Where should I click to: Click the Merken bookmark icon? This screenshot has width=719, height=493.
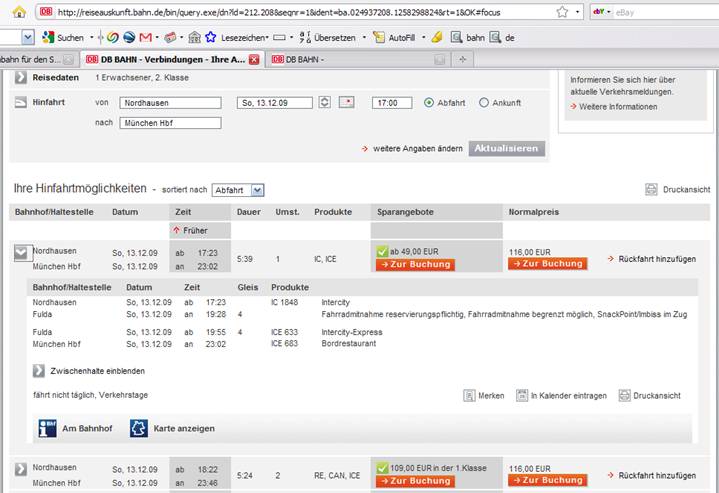469,395
